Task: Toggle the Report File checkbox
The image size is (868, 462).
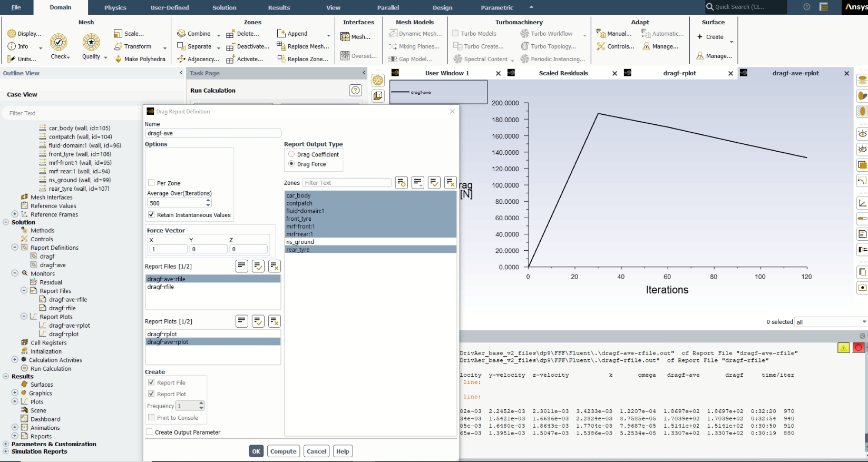Action: click(151, 382)
